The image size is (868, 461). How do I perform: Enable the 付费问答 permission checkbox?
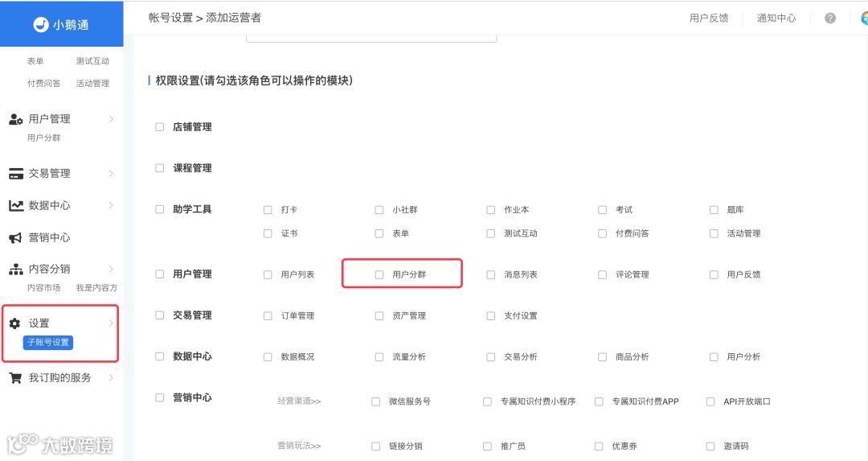[x=602, y=234]
